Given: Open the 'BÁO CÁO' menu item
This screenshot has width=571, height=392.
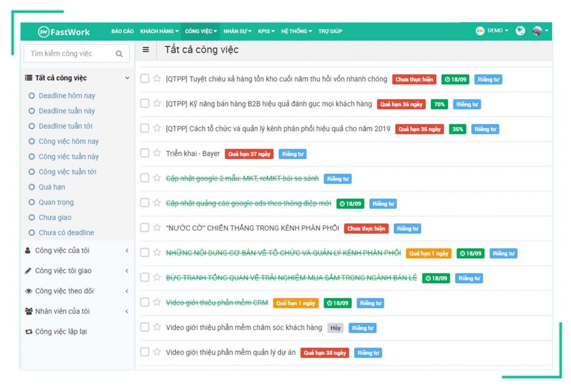Looking at the screenshot, I should tap(122, 32).
